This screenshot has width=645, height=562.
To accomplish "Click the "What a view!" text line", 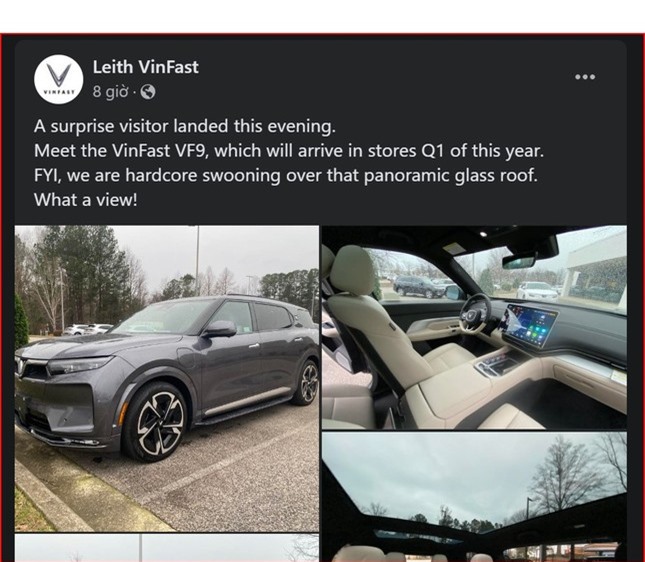I will click(86, 200).
